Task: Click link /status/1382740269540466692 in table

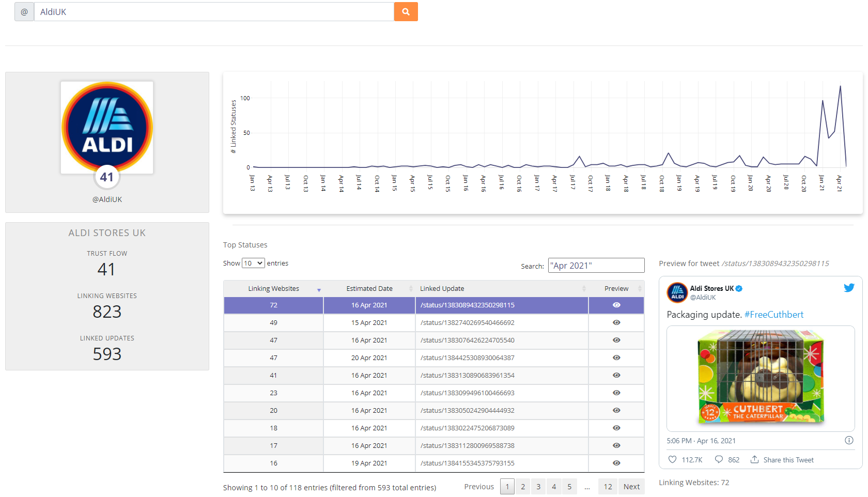Action: tap(468, 322)
